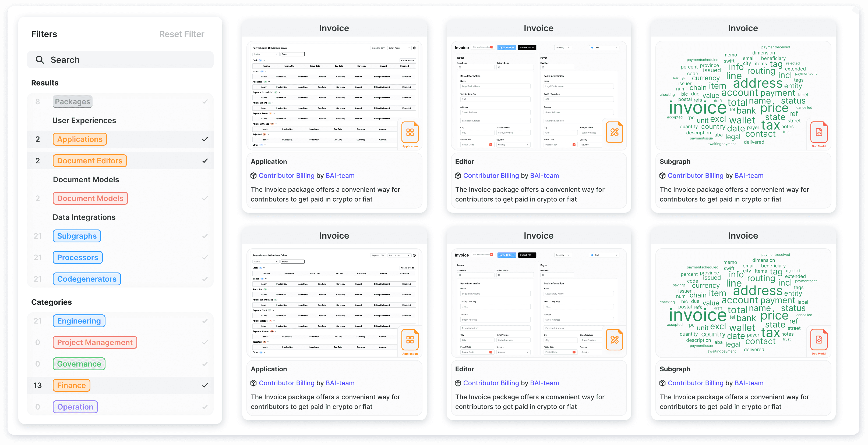Open Currency dropdown in top Editor preview
Viewport: 868px width, 445px height.
(x=562, y=48)
